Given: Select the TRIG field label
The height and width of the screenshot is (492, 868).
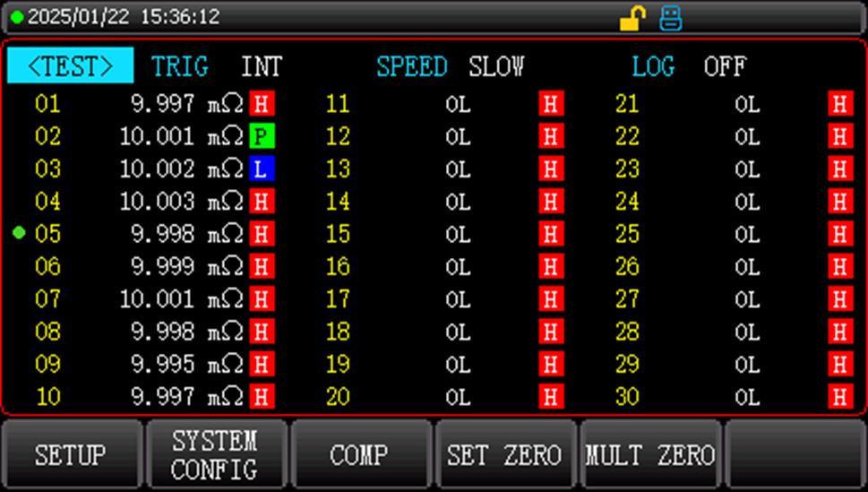Looking at the screenshot, I should [179, 67].
